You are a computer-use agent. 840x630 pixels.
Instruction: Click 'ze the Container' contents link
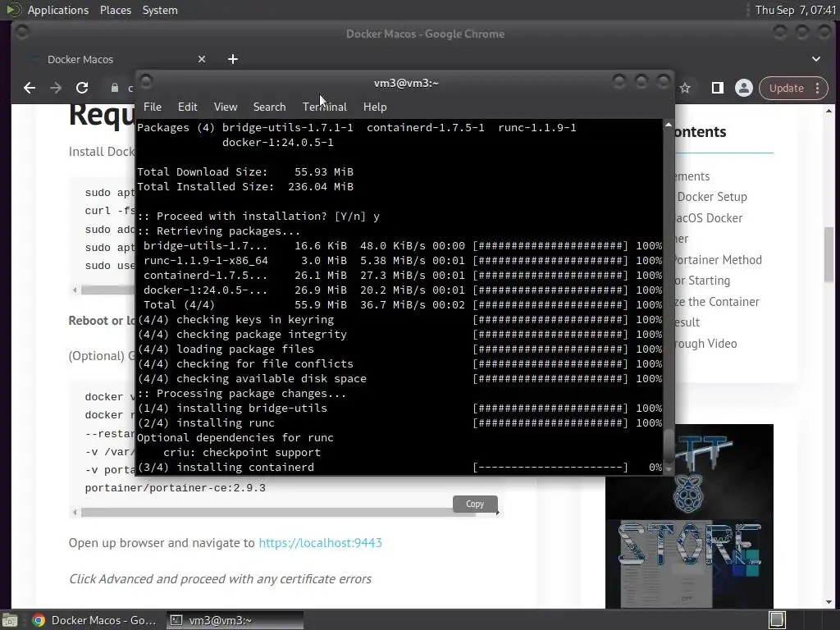(x=717, y=302)
